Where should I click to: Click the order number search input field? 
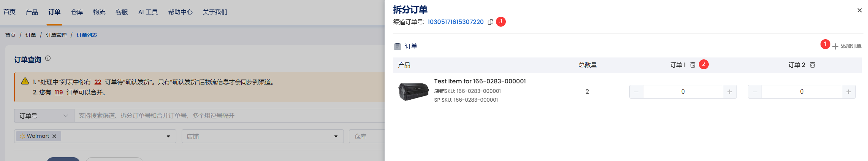click(x=230, y=116)
